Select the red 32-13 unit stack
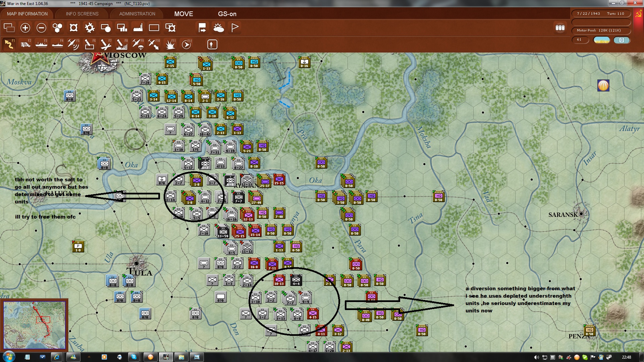 coord(248,215)
